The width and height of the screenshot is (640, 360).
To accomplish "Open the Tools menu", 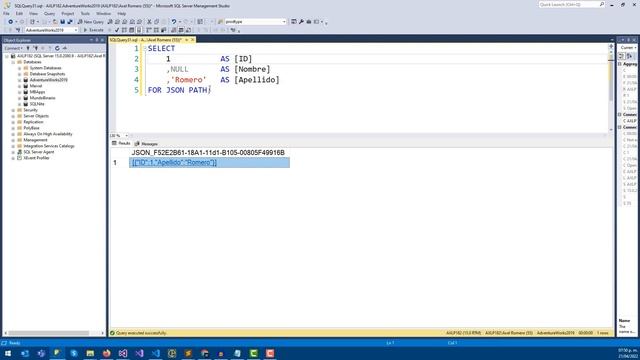I will [x=85, y=13].
